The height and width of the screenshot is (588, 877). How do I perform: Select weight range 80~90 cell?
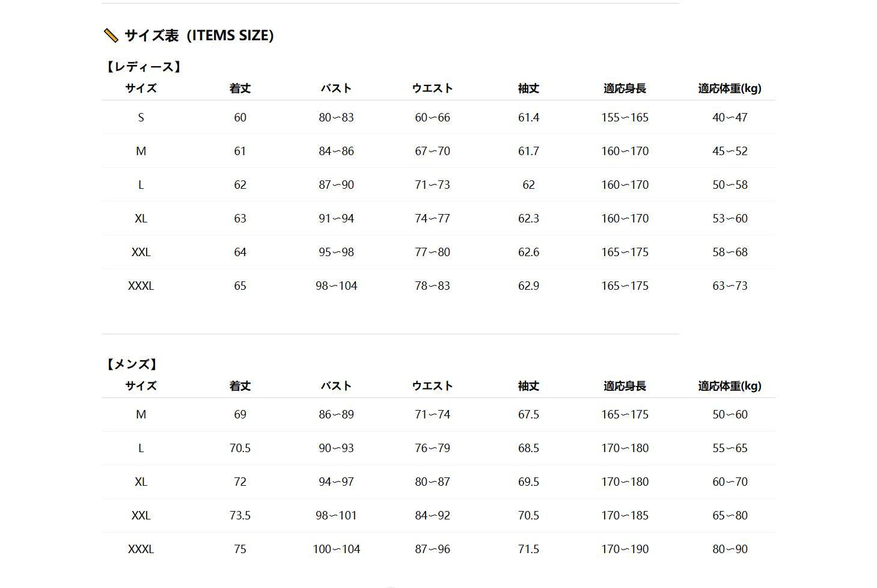pos(730,550)
